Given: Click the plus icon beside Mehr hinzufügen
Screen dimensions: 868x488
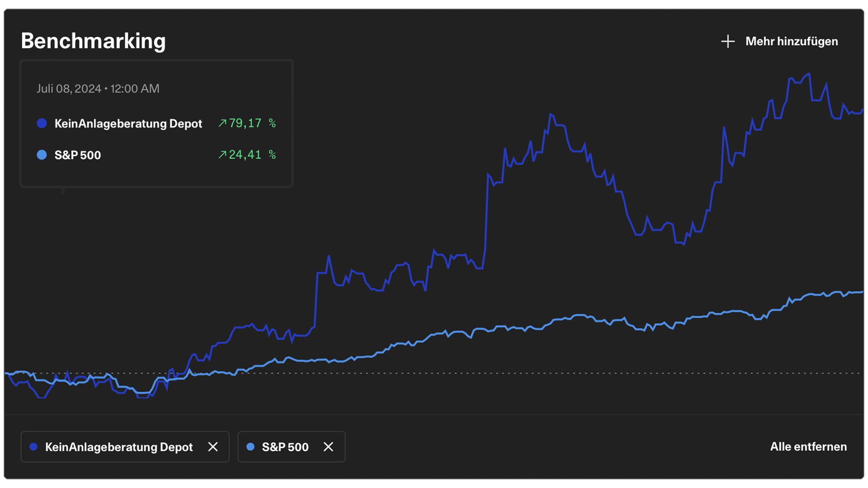Looking at the screenshot, I should pos(727,42).
